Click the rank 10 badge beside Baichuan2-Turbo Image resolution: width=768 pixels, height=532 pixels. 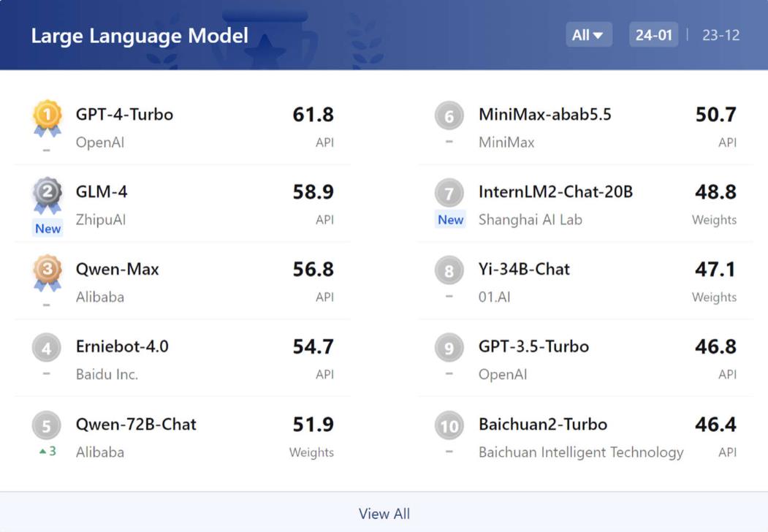[x=449, y=425]
